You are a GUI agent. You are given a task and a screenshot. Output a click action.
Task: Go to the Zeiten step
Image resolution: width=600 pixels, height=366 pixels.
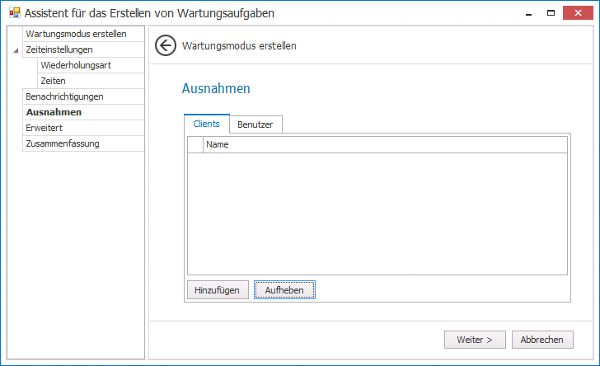coord(91,81)
